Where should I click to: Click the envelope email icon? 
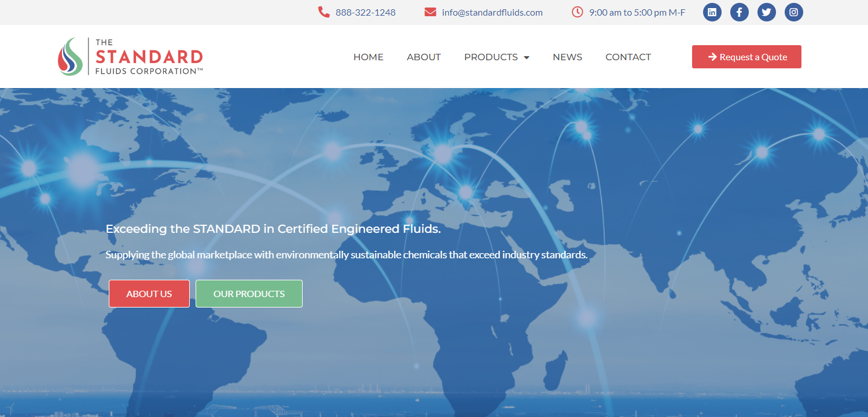pyautogui.click(x=430, y=12)
